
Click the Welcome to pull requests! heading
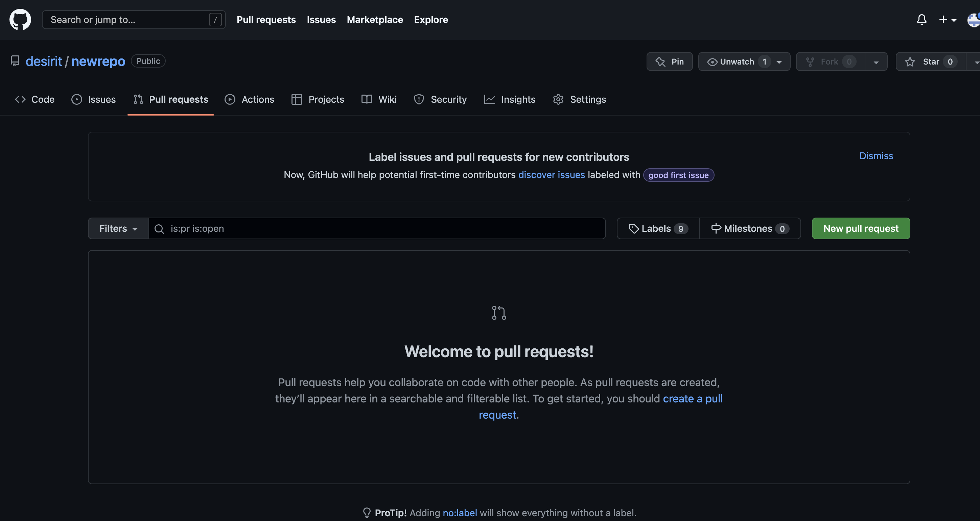tap(499, 351)
